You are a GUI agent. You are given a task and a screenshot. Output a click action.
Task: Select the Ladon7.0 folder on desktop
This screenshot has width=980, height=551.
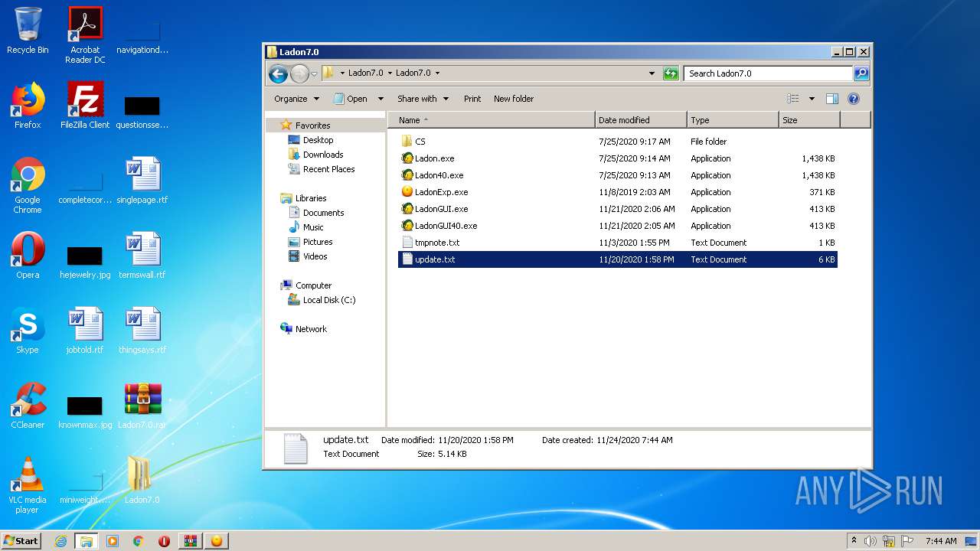pyautogui.click(x=142, y=481)
